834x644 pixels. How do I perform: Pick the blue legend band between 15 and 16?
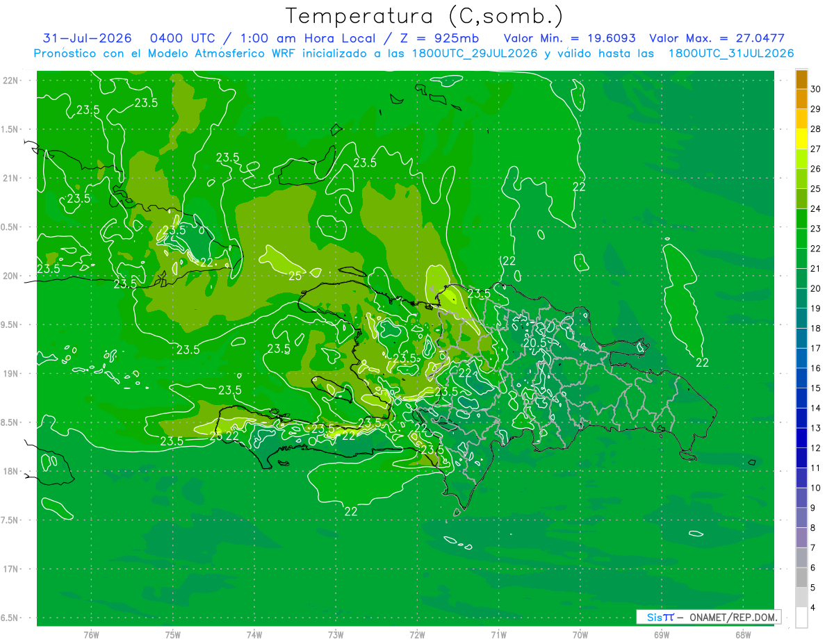[x=801, y=378]
